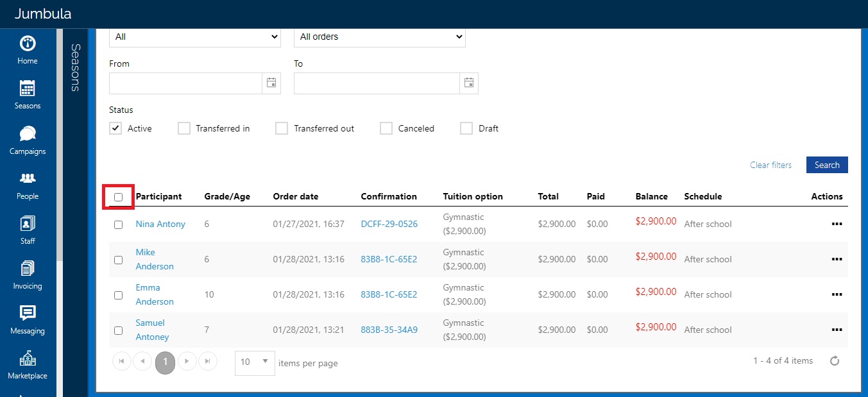Open Campaigns speech bubbles icon
Screen dimensions: 868x397
point(28,134)
